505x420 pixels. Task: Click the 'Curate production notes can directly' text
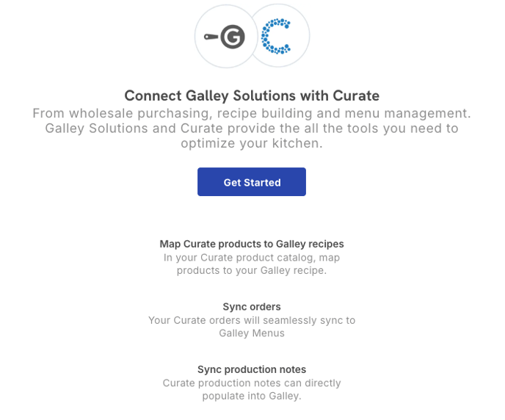point(252,383)
